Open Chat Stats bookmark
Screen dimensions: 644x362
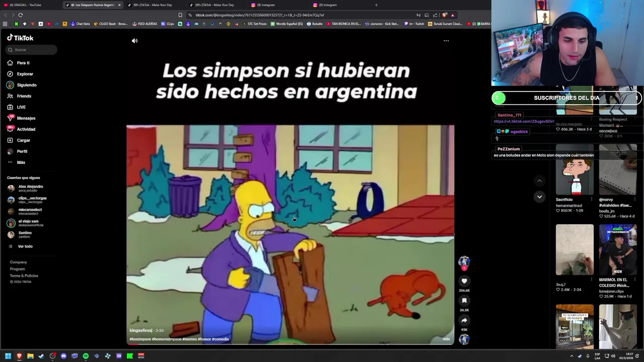(80, 24)
